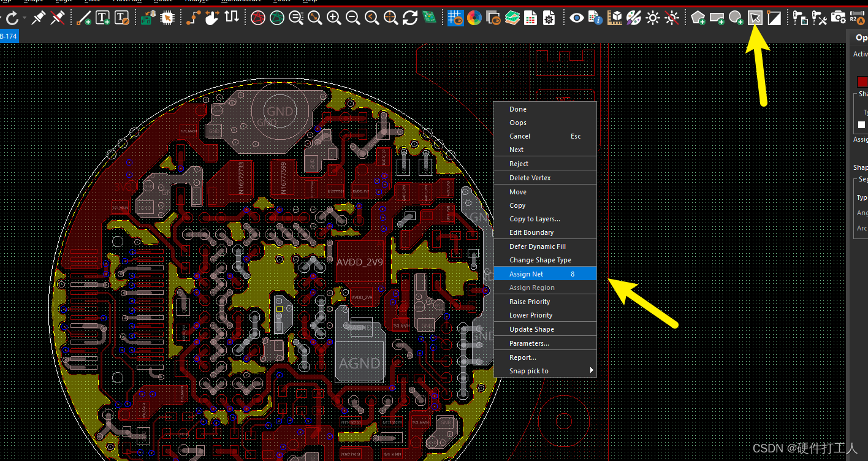Click the Show Measure ruler icon

pyautogui.click(x=614, y=18)
